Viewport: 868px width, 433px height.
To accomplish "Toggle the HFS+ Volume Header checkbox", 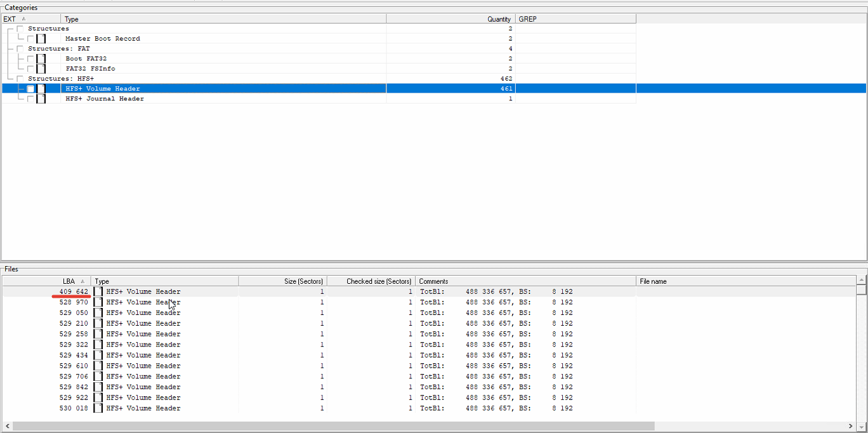I will point(30,89).
